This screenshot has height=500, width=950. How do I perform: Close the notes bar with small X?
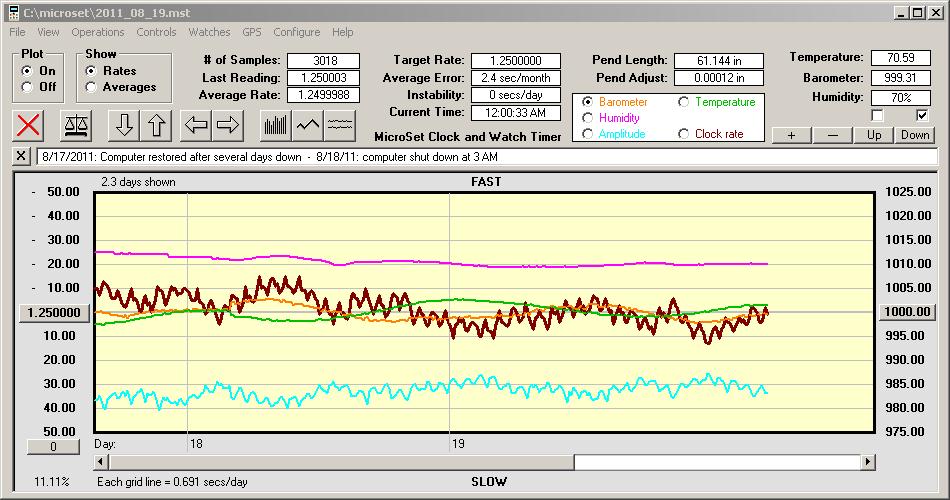coord(21,156)
